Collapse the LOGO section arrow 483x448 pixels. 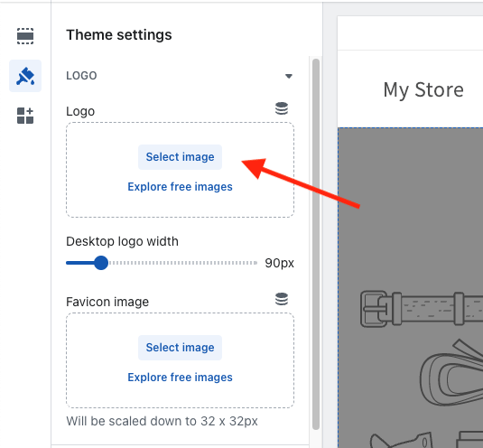[289, 76]
